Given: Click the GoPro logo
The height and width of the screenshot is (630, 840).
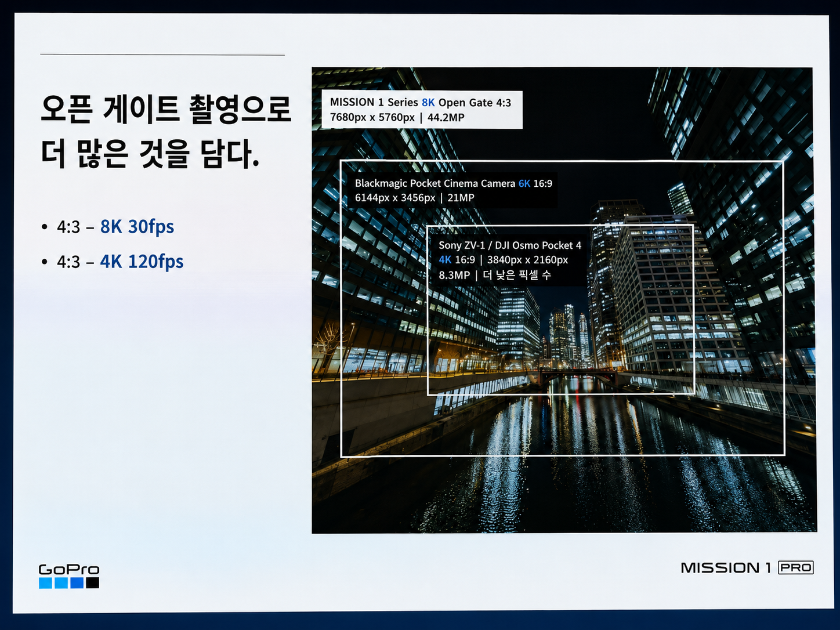Looking at the screenshot, I should tap(69, 575).
